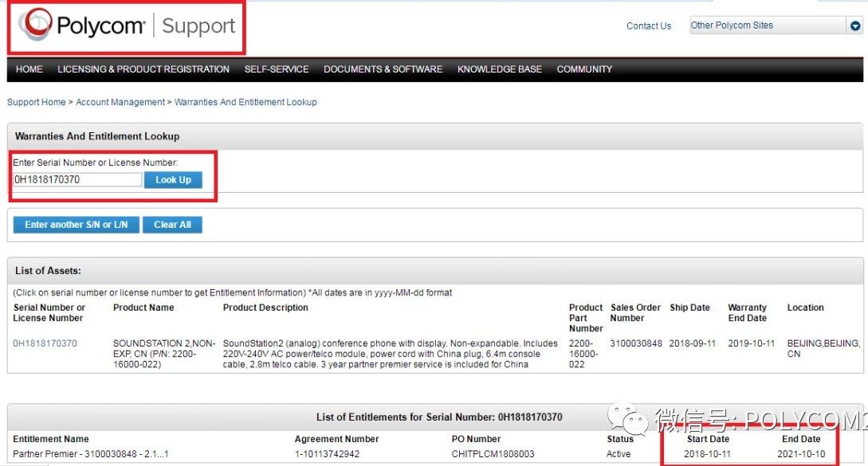
Task: Click entitlement start date 2018-10-11
Action: pyautogui.click(x=707, y=454)
